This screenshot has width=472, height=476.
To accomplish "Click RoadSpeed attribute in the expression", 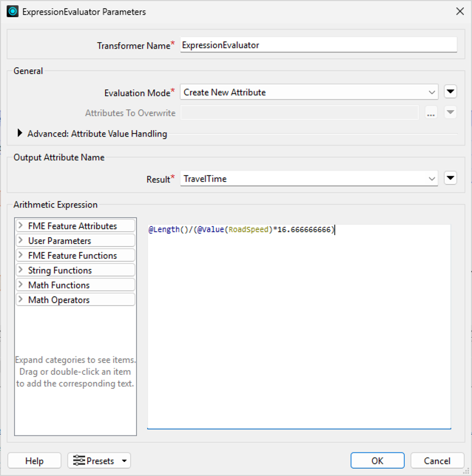I will [x=249, y=229].
